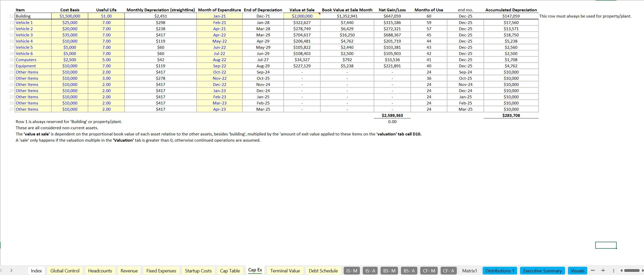
Task: Select row 12 header number
Action: [12, 16]
